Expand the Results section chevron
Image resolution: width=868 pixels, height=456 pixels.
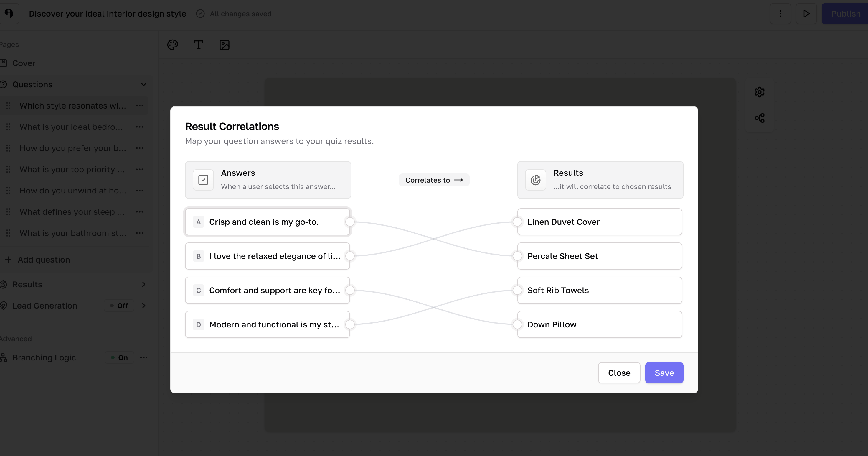(143, 284)
